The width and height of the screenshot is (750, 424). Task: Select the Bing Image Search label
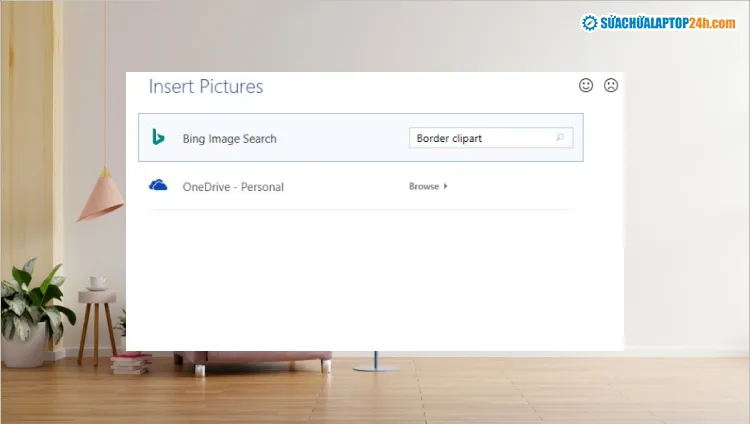229,138
